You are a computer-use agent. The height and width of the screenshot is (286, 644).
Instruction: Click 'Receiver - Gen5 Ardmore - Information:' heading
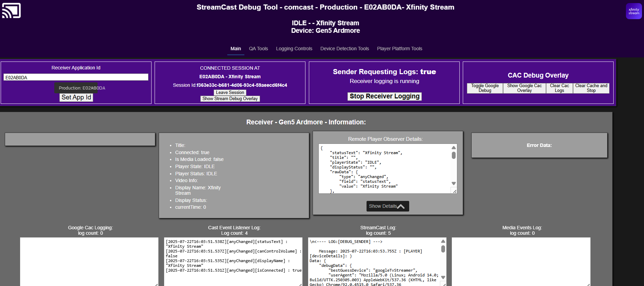(x=306, y=122)
